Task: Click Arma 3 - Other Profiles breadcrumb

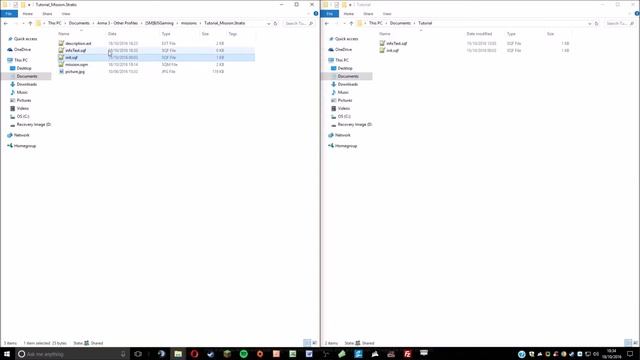Action: point(118,23)
